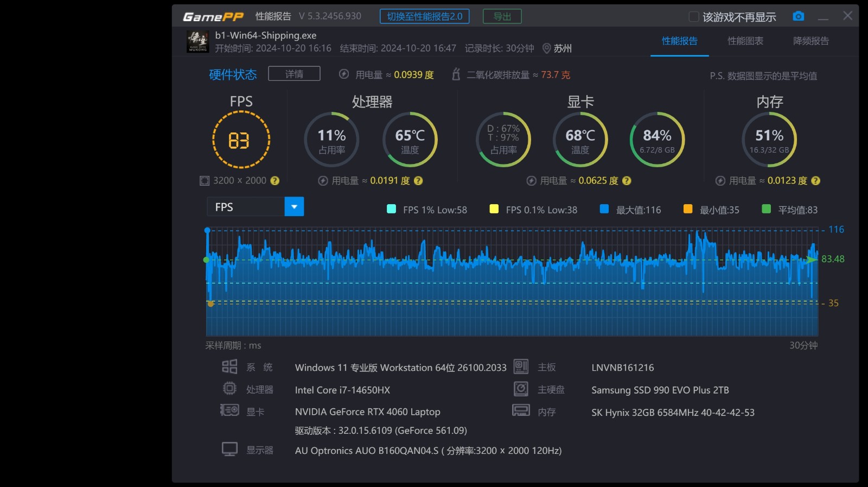Click the NVIDIA GeForce RTX 4060 Laptop text
Screen dimensions: 868x487
coord(367,412)
